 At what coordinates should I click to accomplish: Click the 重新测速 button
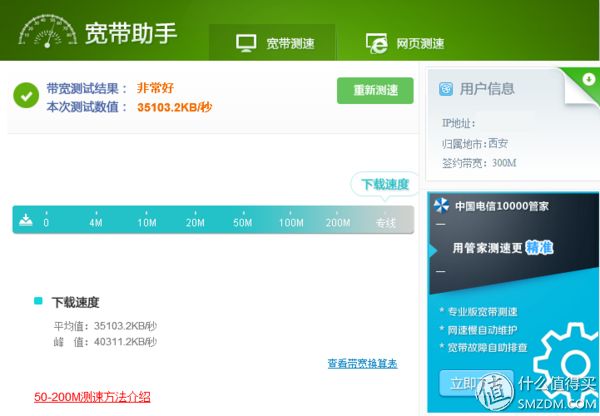[x=375, y=91]
